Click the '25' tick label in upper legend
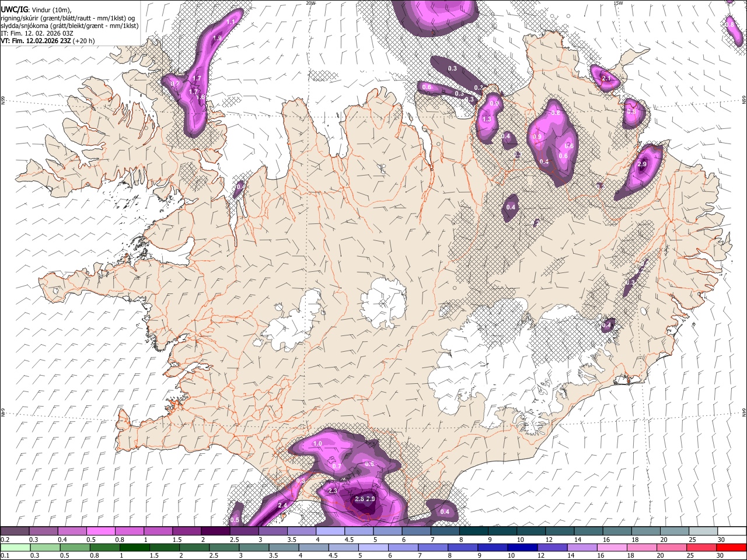 (x=692, y=540)
